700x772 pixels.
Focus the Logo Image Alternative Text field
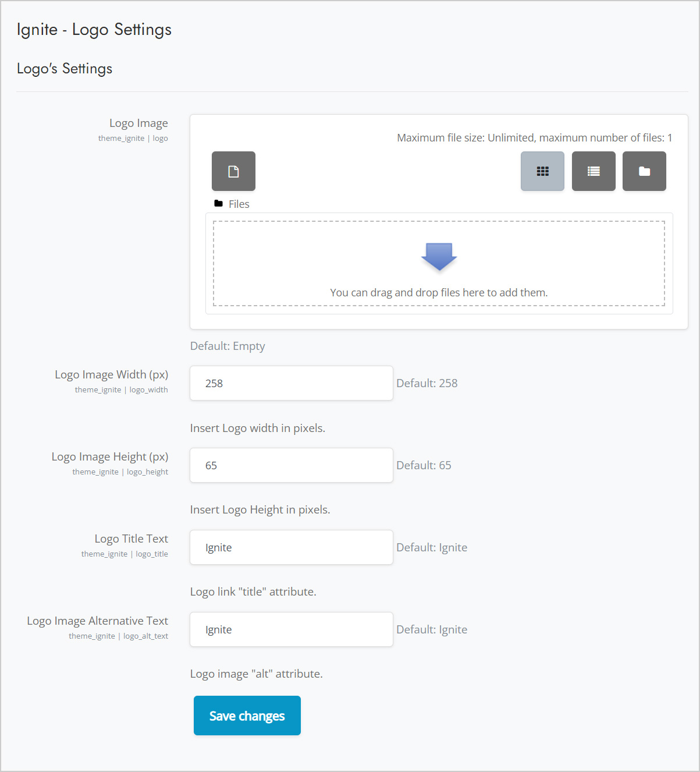(x=292, y=629)
